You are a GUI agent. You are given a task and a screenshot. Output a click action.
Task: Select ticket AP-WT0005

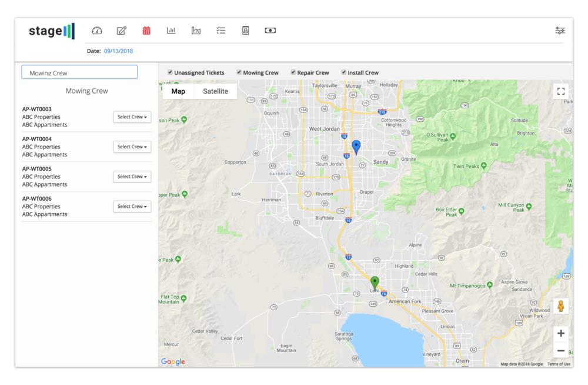[x=36, y=169]
